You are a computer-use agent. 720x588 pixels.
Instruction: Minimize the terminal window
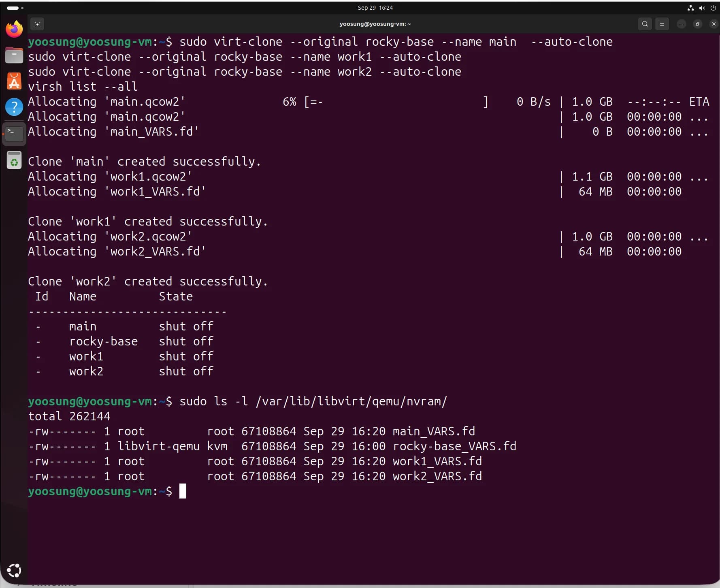(682, 24)
